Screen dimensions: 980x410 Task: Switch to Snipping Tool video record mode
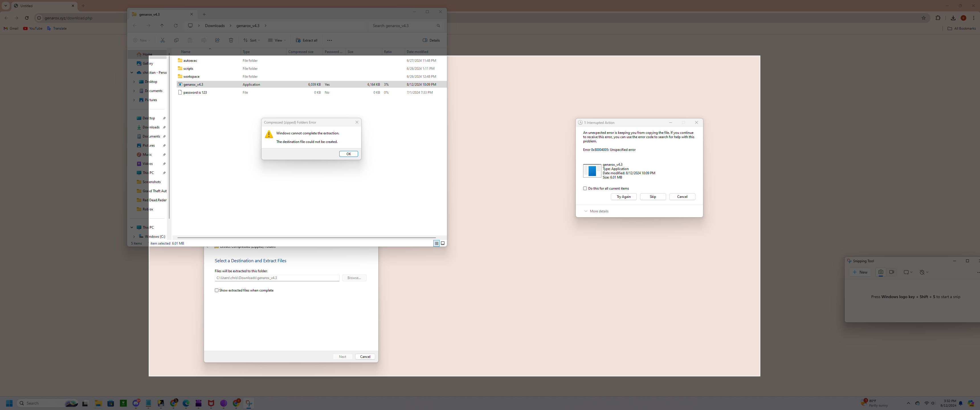pos(891,272)
